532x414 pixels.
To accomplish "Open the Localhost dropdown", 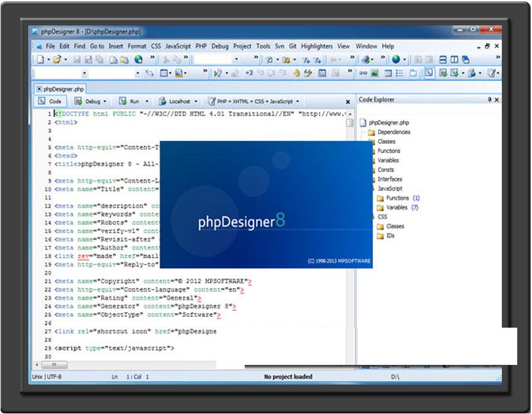I will 196,102.
